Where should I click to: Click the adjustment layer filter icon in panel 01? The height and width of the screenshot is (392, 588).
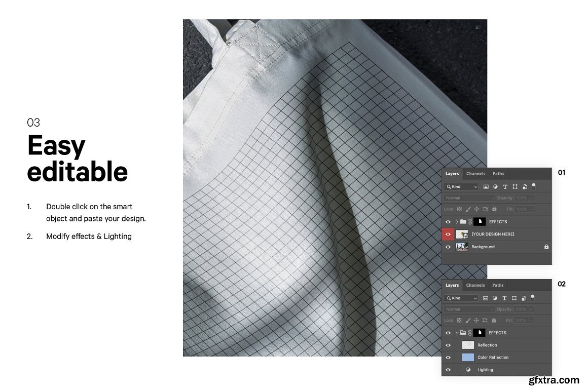pyautogui.click(x=495, y=186)
